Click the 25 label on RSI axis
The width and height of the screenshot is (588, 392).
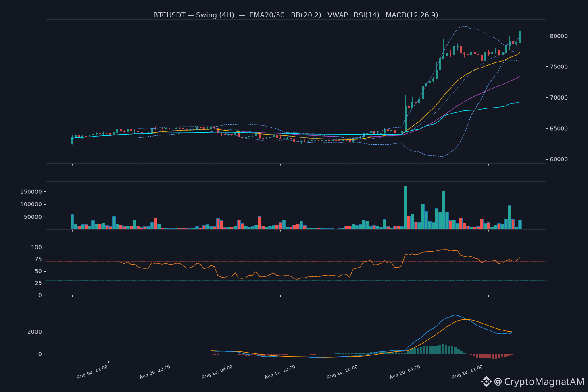pos(38,283)
